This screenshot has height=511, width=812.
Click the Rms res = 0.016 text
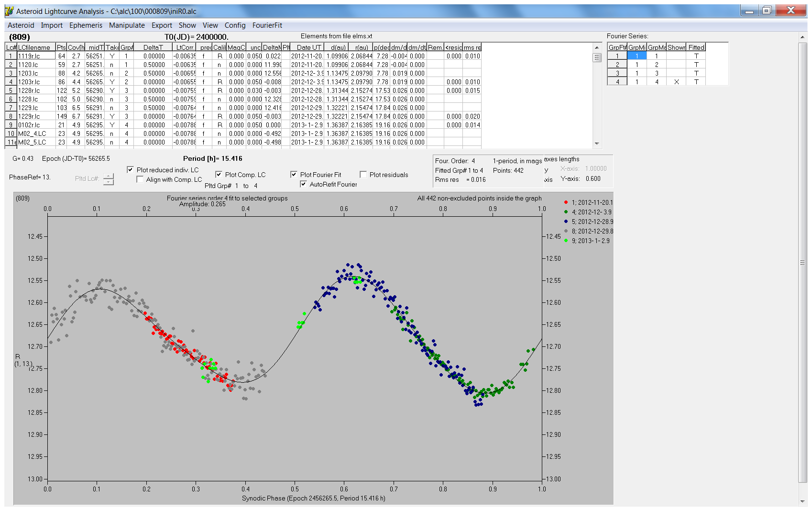tap(460, 179)
